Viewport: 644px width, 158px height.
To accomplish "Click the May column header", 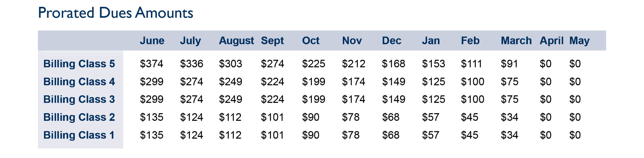I will [579, 41].
